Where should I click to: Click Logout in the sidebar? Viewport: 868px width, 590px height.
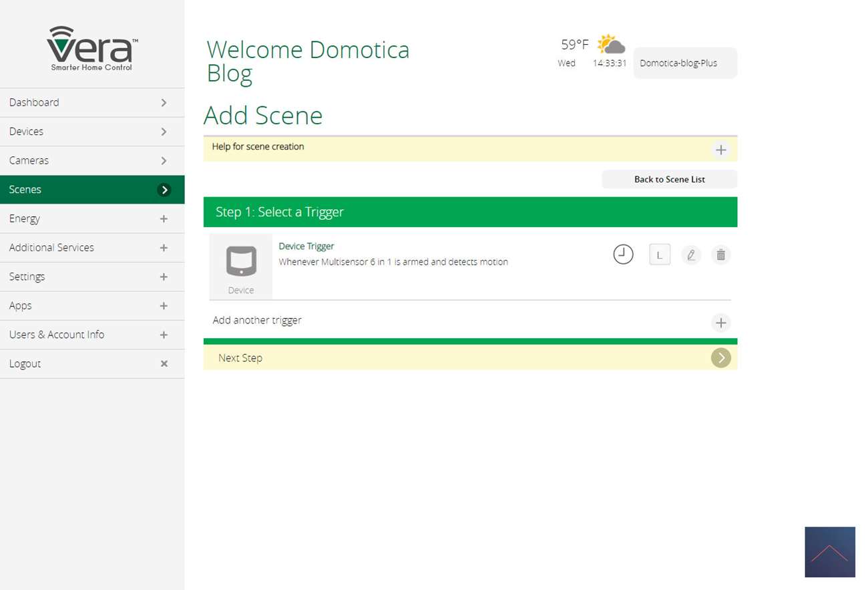tap(25, 363)
